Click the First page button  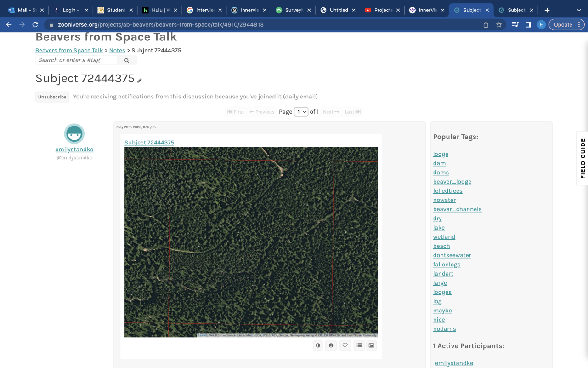click(236, 112)
